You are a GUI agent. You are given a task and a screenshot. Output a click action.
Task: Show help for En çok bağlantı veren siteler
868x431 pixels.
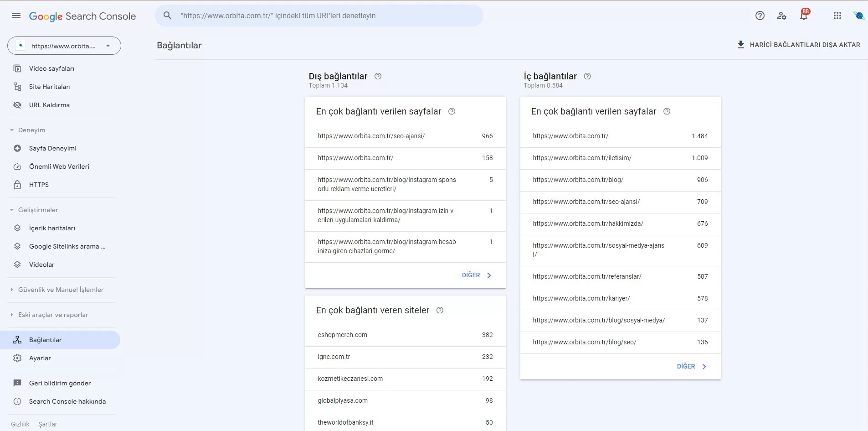(x=440, y=310)
